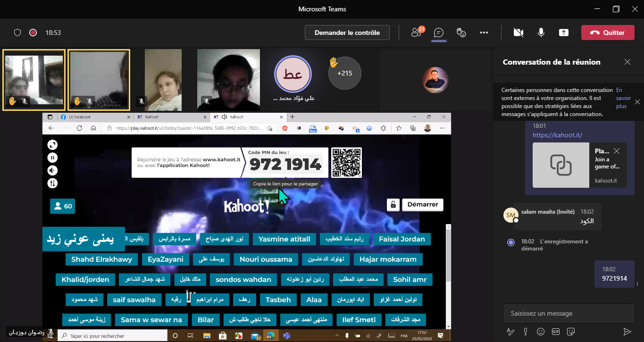This screenshot has width=644, height=342.
Task: Close the Conversation de la réunion panel
Action: click(627, 62)
